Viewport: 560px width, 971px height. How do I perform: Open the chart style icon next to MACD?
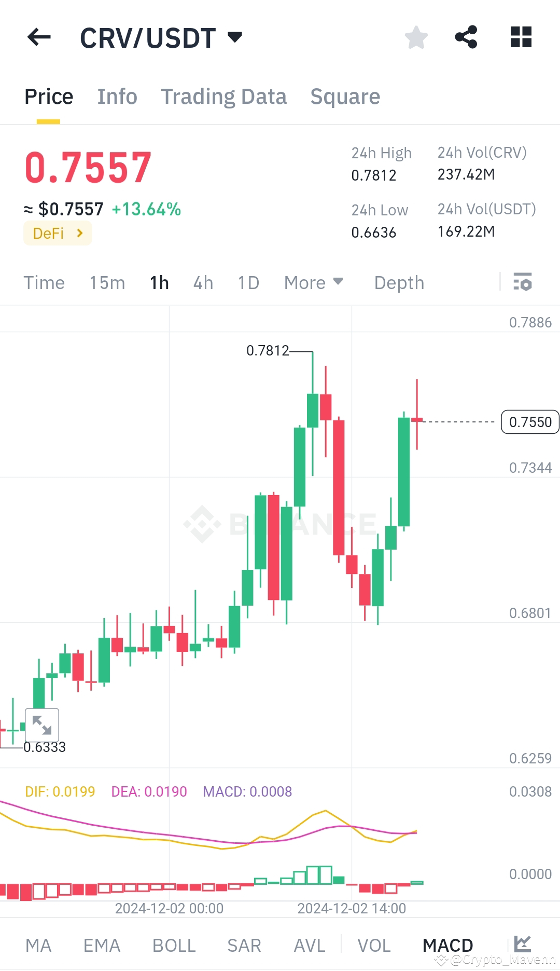pyautogui.click(x=523, y=945)
